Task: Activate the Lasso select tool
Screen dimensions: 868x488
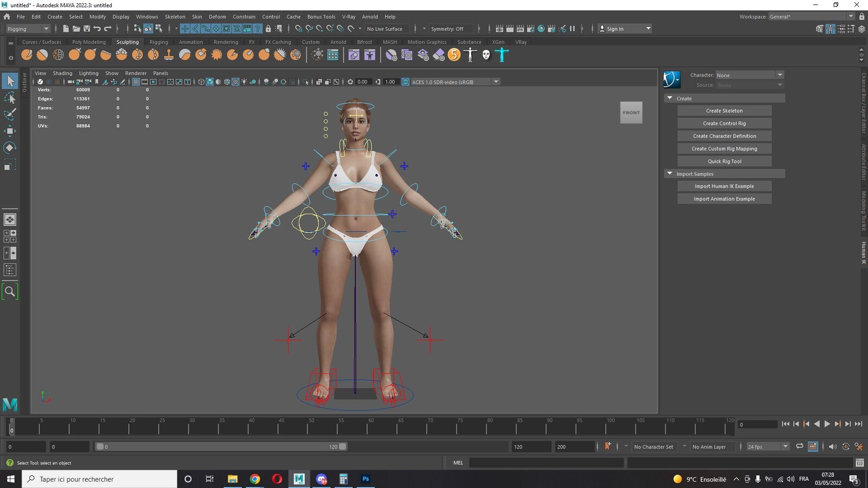Action: coord(10,98)
